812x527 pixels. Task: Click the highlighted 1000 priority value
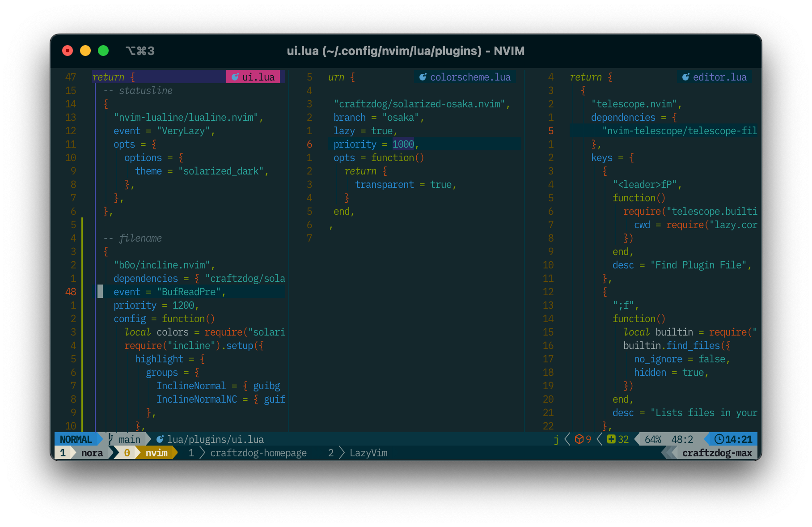403,144
